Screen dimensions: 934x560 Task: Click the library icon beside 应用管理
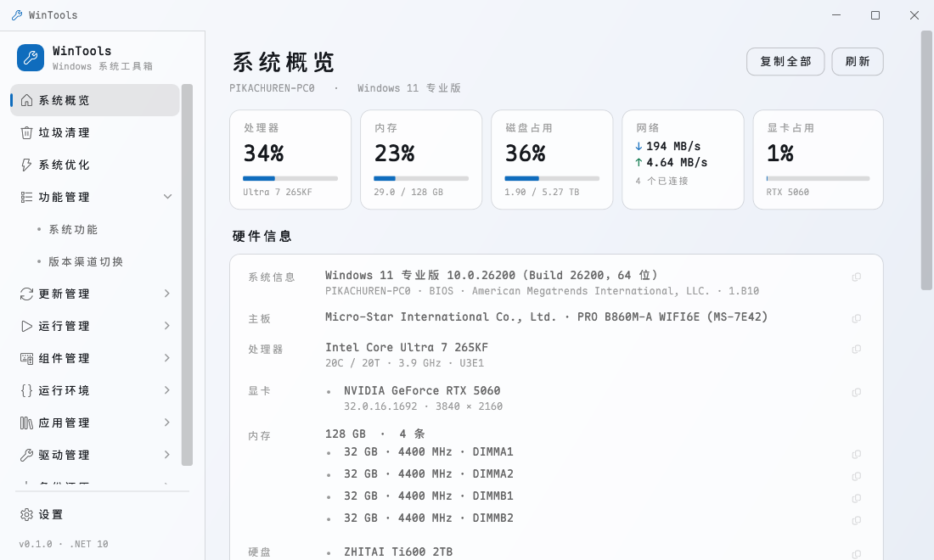coord(27,423)
